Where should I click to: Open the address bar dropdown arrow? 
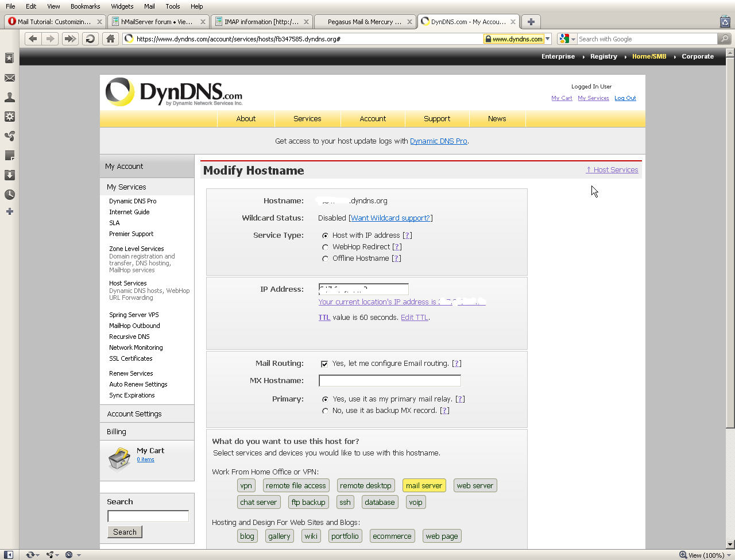[x=548, y=38]
